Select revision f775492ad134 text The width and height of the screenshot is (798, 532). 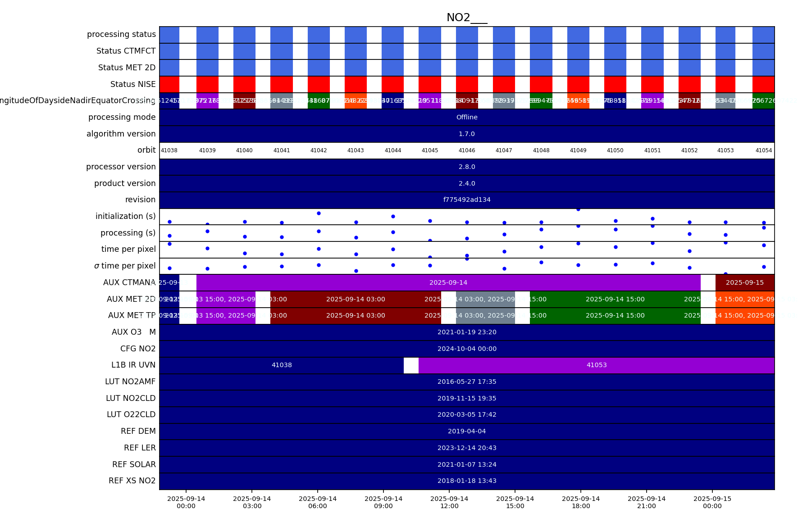click(467, 200)
